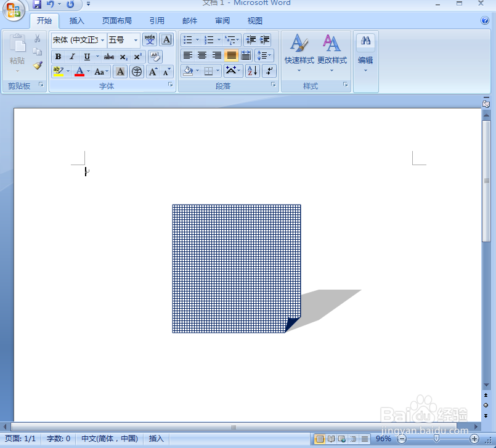The image size is (496, 448).
Task: Switch to the 审阅 tab
Action: (222, 21)
